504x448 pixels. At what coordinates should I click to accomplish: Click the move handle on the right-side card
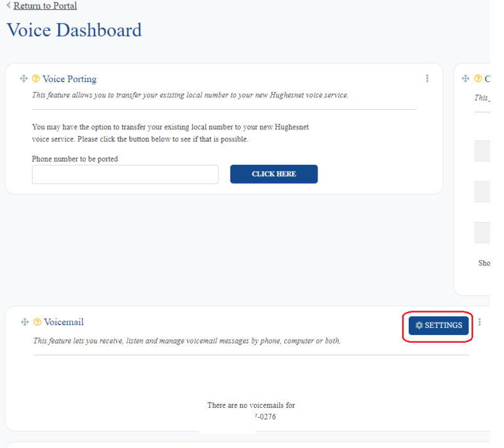(x=466, y=79)
